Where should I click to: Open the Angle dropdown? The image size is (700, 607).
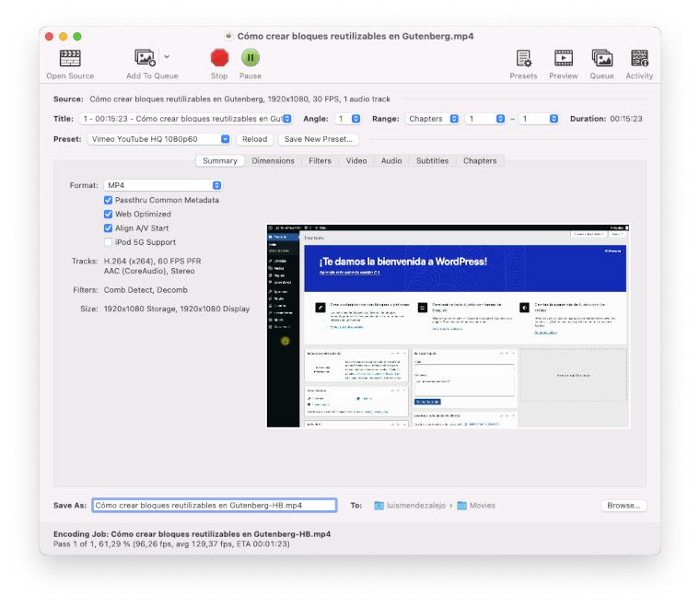point(348,119)
